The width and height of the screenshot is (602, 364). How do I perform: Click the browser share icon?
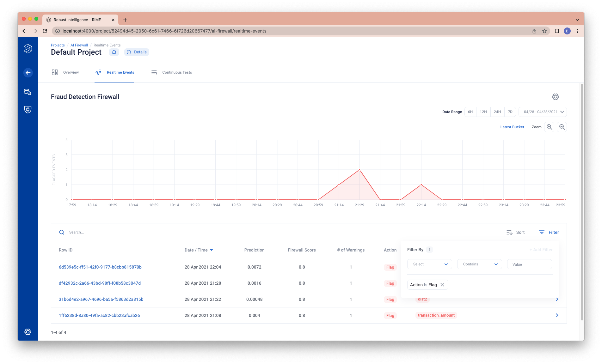pyautogui.click(x=534, y=31)
